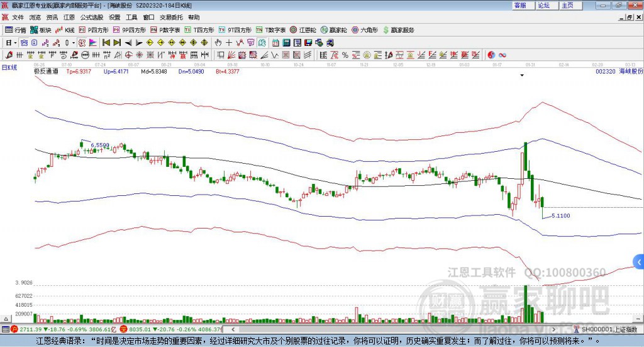Image resolution: width=644 pixels, height=347 pixels.
Task: Open the 板块 sector view
Action: click(40, 30)
